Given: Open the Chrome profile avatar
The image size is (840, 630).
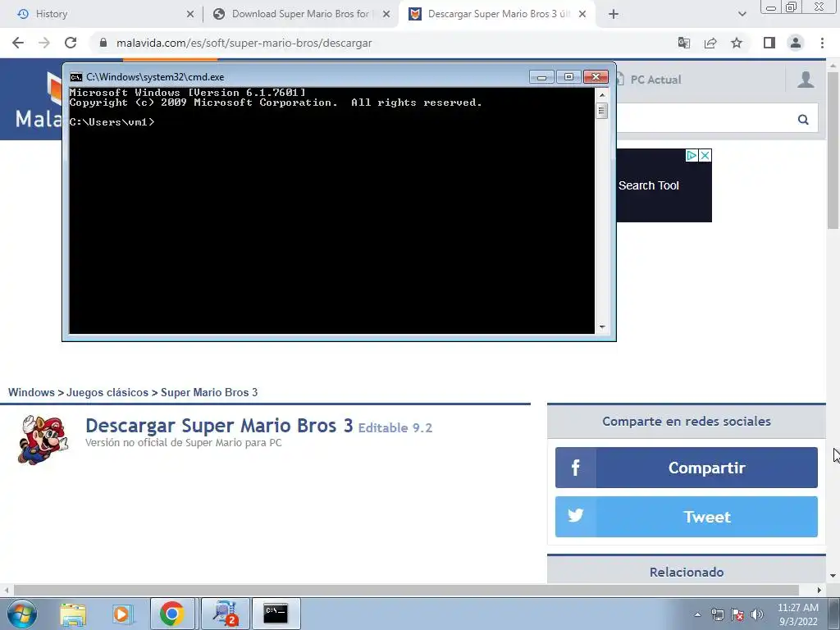Looking at the screenshot, I should pyautogui.click(x=796, y=43).
